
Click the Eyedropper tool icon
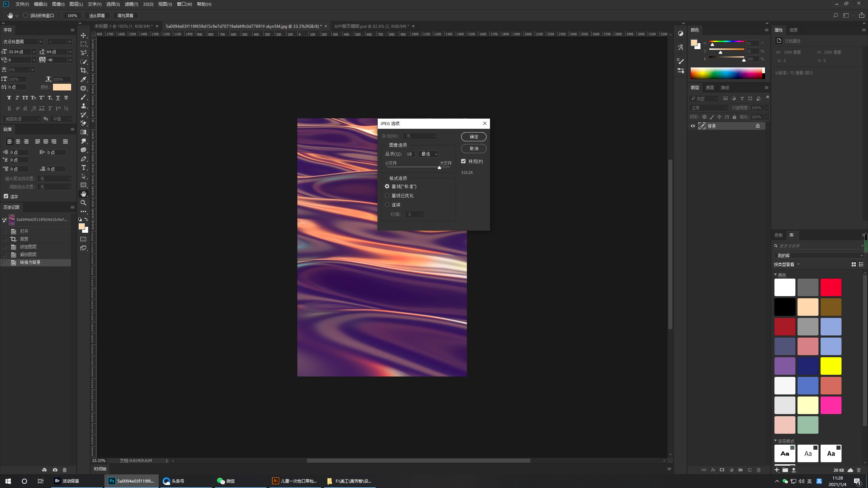[83, 79]
